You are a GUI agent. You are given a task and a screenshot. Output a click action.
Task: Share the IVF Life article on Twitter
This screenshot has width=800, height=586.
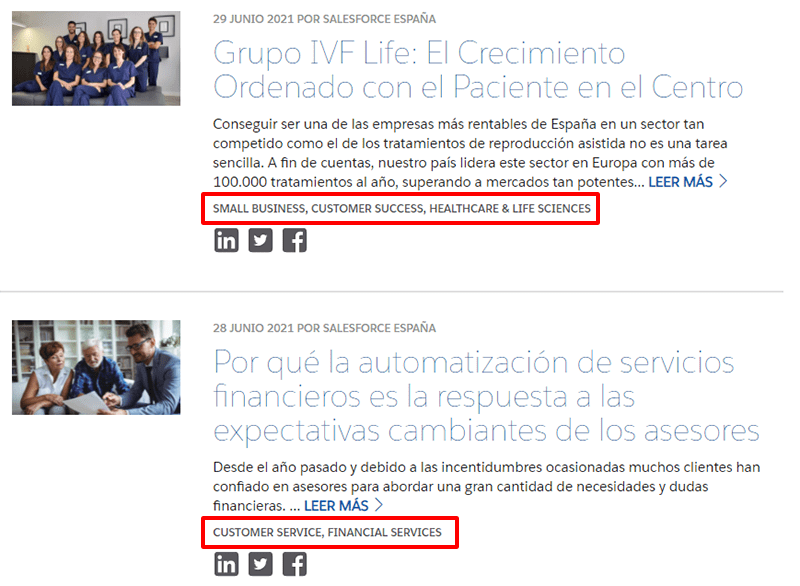pos(260,240)
